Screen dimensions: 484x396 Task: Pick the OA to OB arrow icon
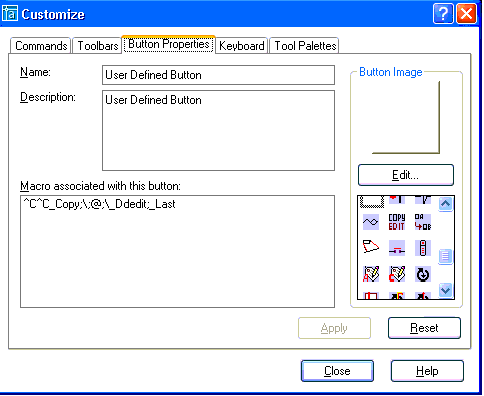click(x=423, y=222)
